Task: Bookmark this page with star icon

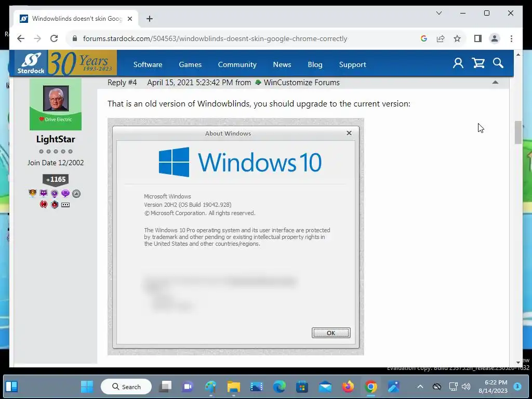Action: coord(457,38)
